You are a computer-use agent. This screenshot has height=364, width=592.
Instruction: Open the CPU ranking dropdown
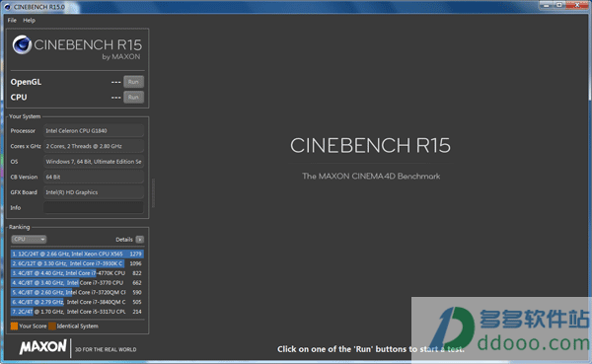29,240
